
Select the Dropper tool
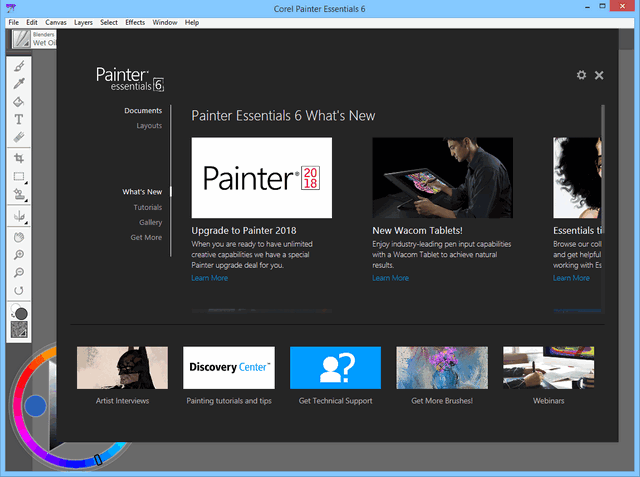(19, 84)
